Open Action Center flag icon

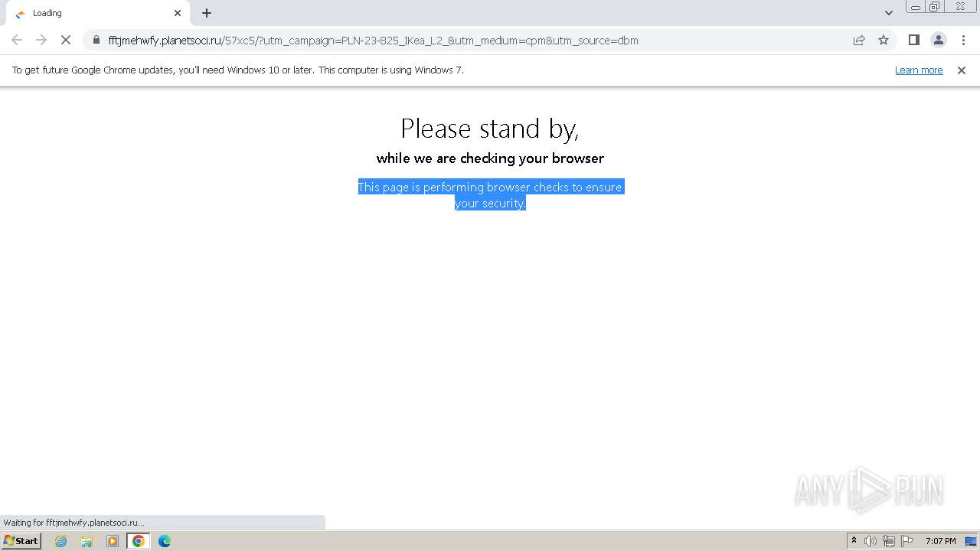tap(907, 541)
